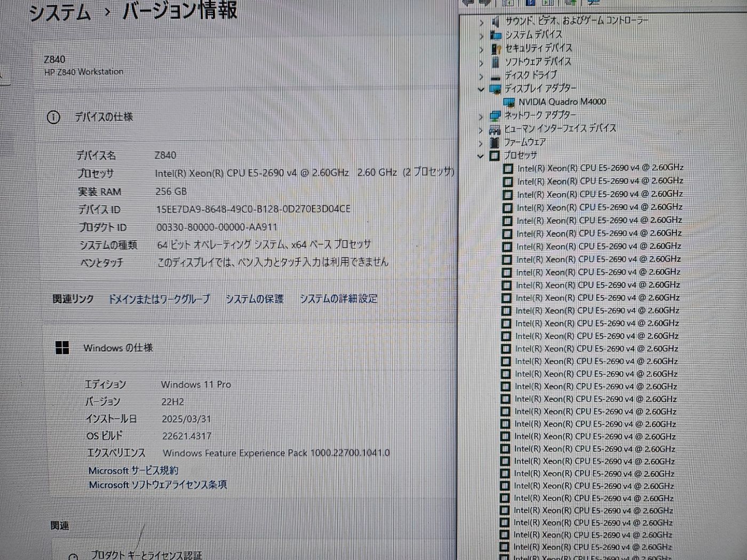Collapse the ディスプレイ アダプター node

click(x=481, y=90)
